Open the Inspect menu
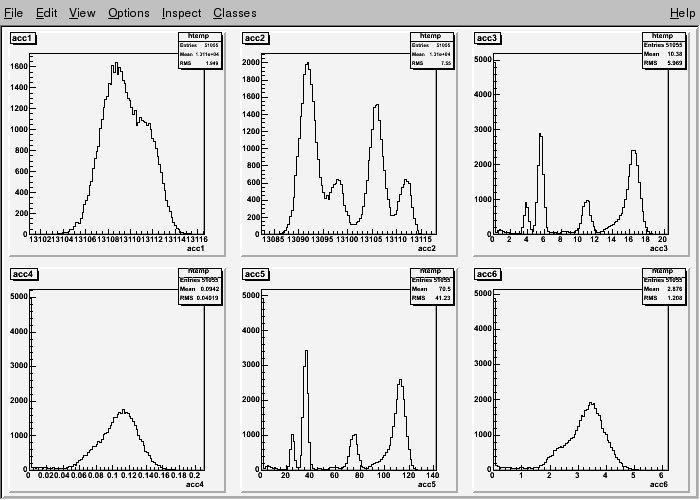 181,13
